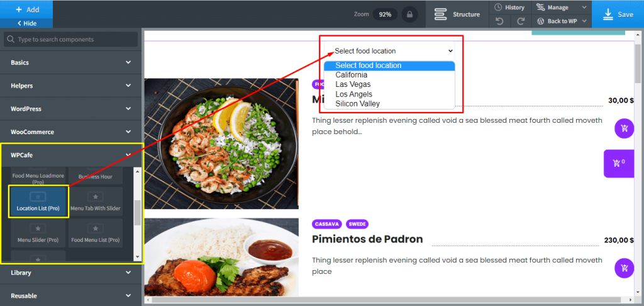Choose Silicon Valley from the location list
644x306 pixels.
click(x=389, y=104)
